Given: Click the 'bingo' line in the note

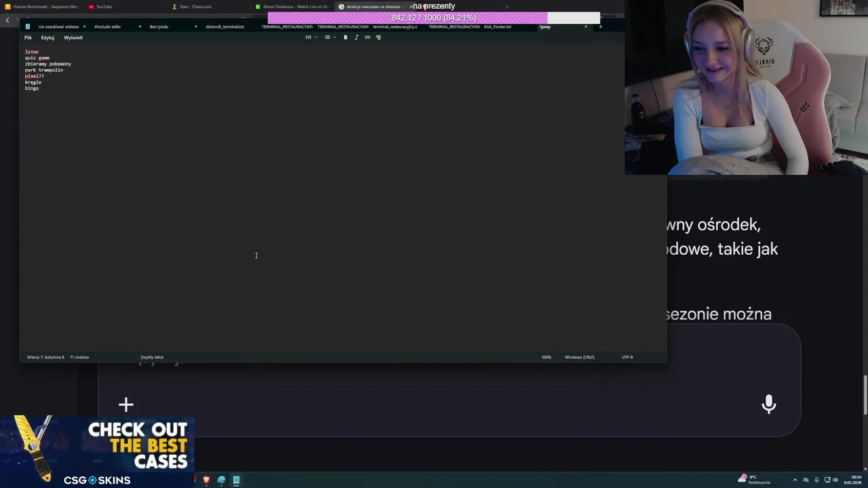Looking at the screenshot, I should click(32, 88).
